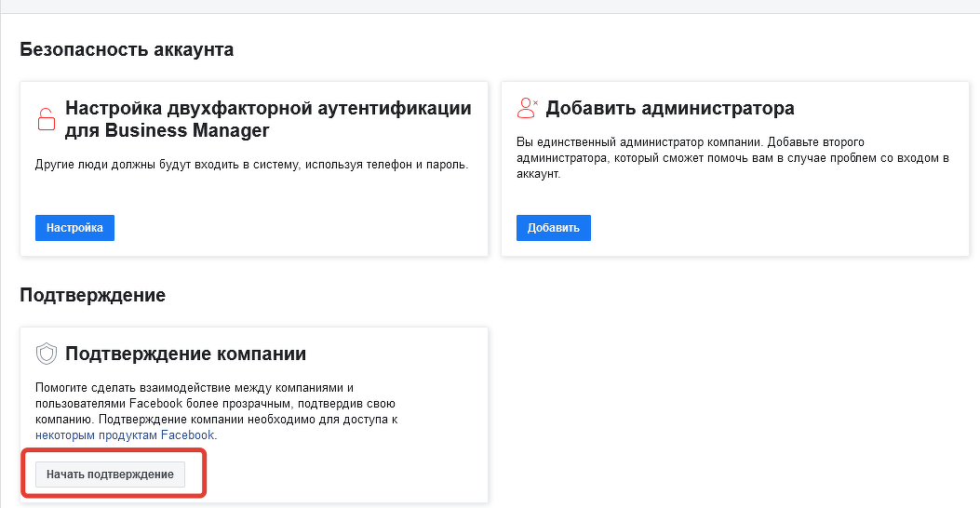
Task: Select the Добавить администратора card title
Action: (x=669, y=108)
